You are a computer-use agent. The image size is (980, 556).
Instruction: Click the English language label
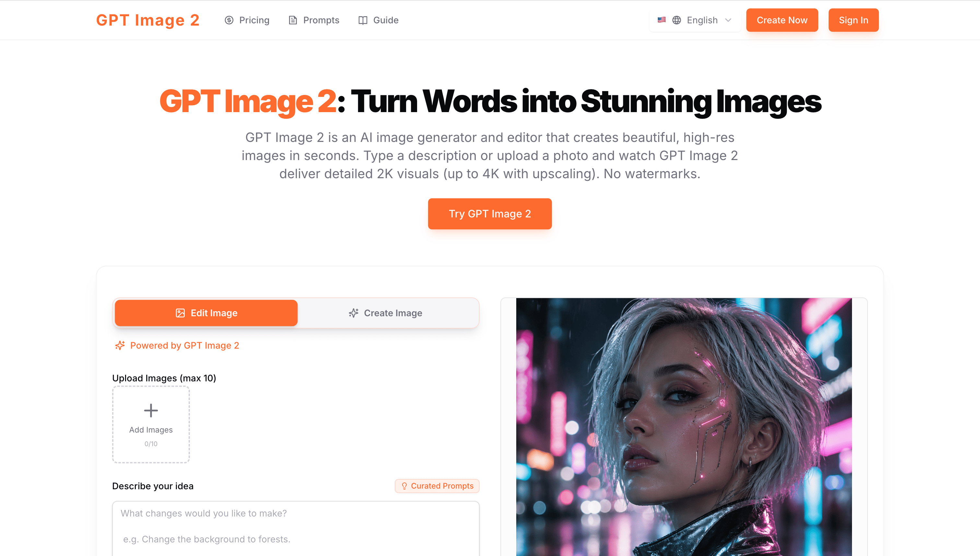pos(702,20)
